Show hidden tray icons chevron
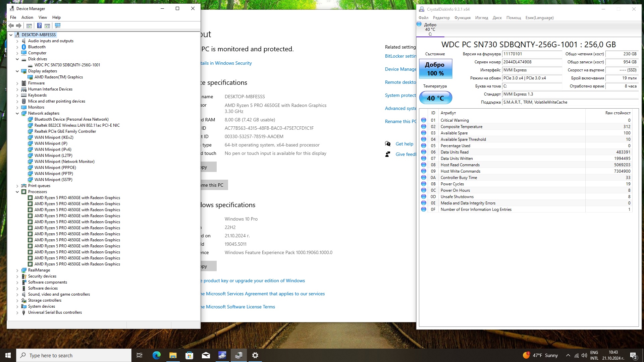Viewport: 644px width, 362px height. coord(568,355)
